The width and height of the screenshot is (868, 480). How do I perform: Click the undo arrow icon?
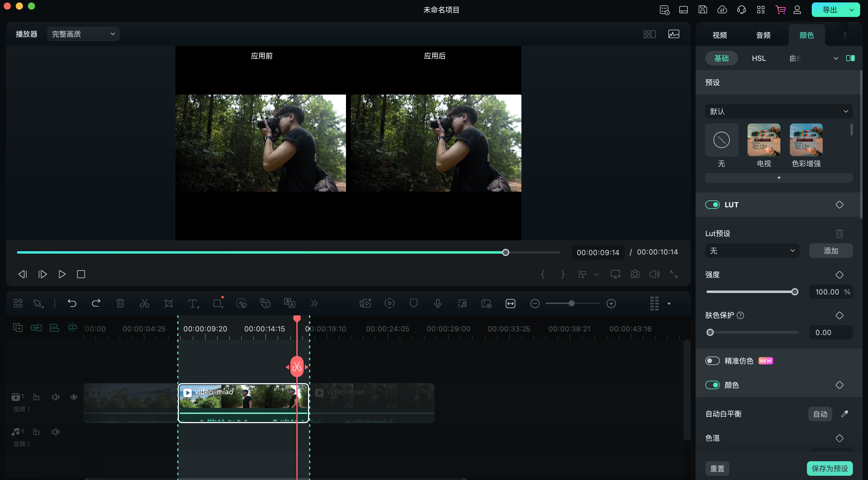point(72,303)
